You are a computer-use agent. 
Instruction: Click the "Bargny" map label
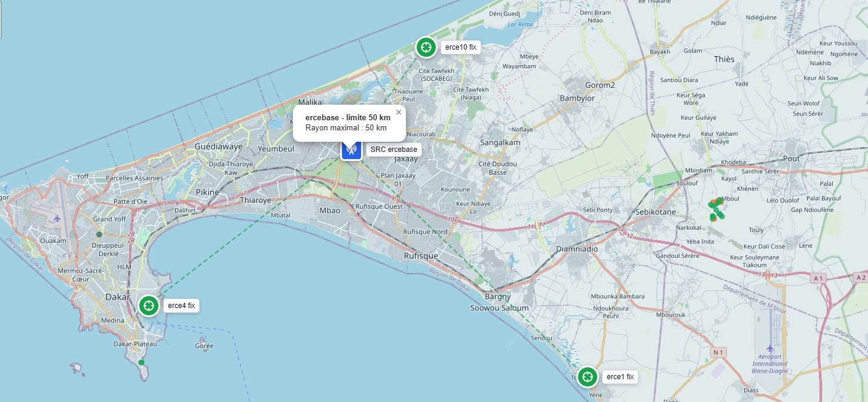click(498, 297)
